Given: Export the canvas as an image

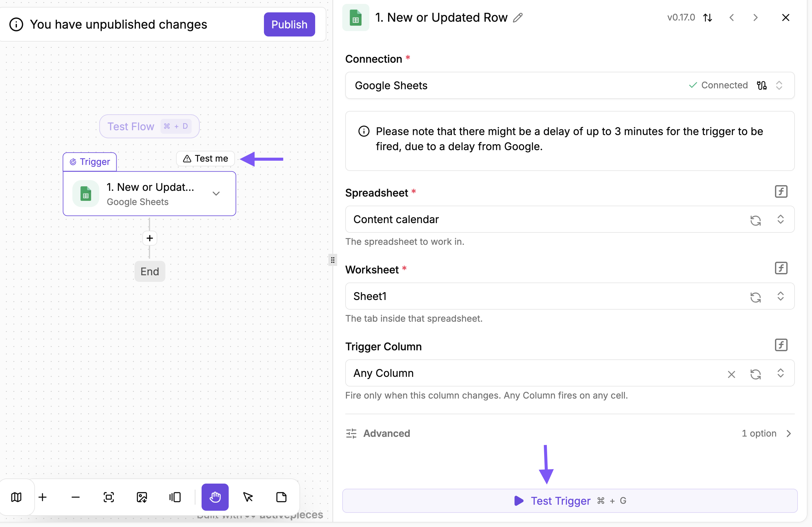Looking at the screenshot, I should tap(142, 497).
